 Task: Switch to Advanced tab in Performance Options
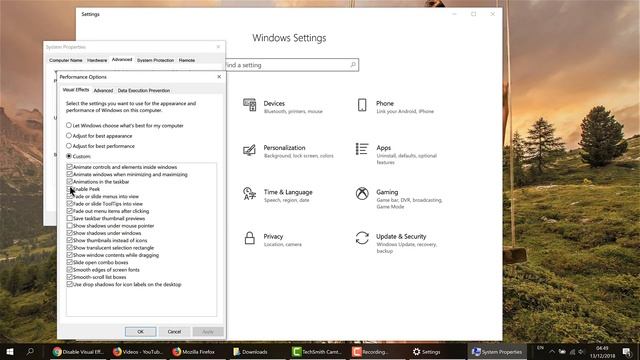coord(103,91)
